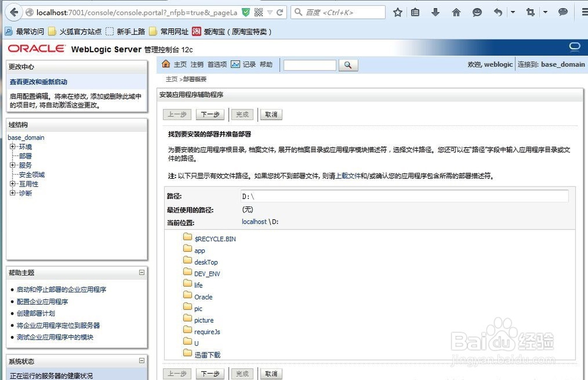Viewport: 588px width, 380px height.
Task: Expand the 诊断 tree node
Action: tap(12, 193)
